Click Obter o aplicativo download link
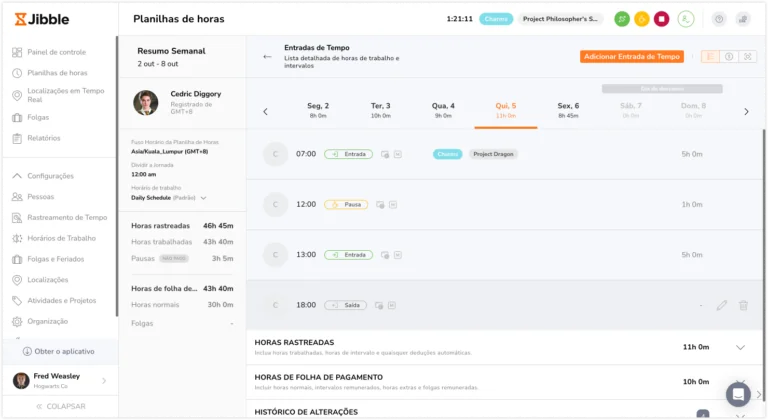This screenshot has height=420, width=768. point(59,351)
